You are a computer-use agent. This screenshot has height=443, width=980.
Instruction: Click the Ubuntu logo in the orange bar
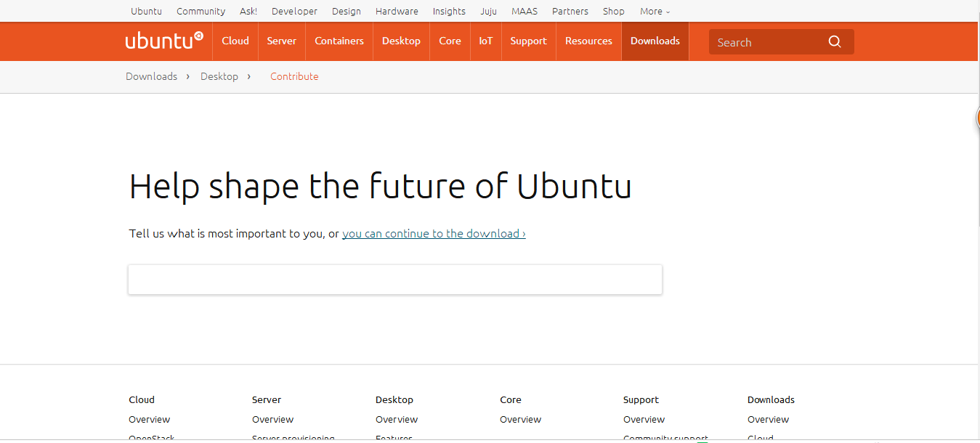[164, 41]
